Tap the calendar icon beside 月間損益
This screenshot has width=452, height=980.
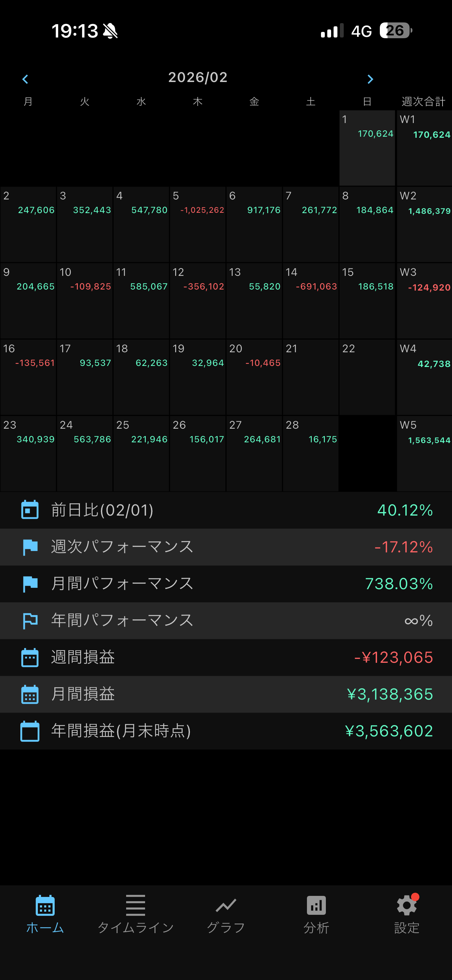pos(30,694)
